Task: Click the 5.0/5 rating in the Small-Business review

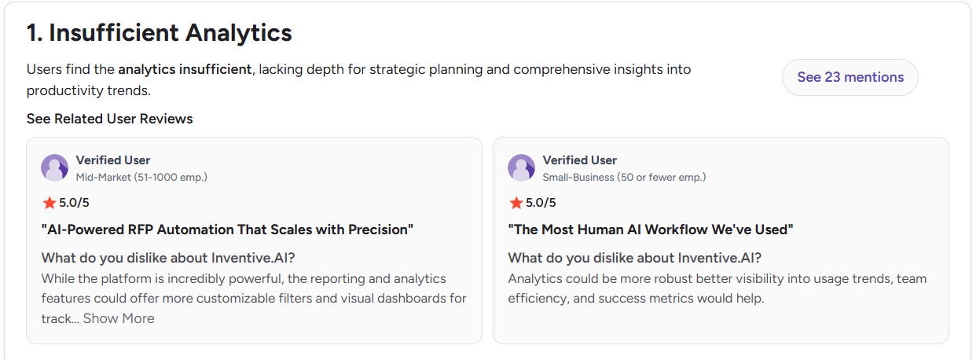Action: [x=541, y=203]
